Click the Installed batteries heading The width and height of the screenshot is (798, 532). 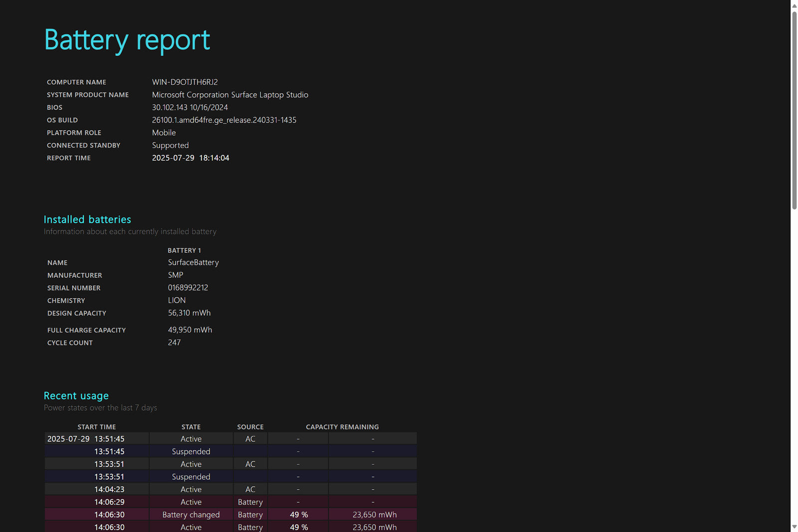pos(87,219)
